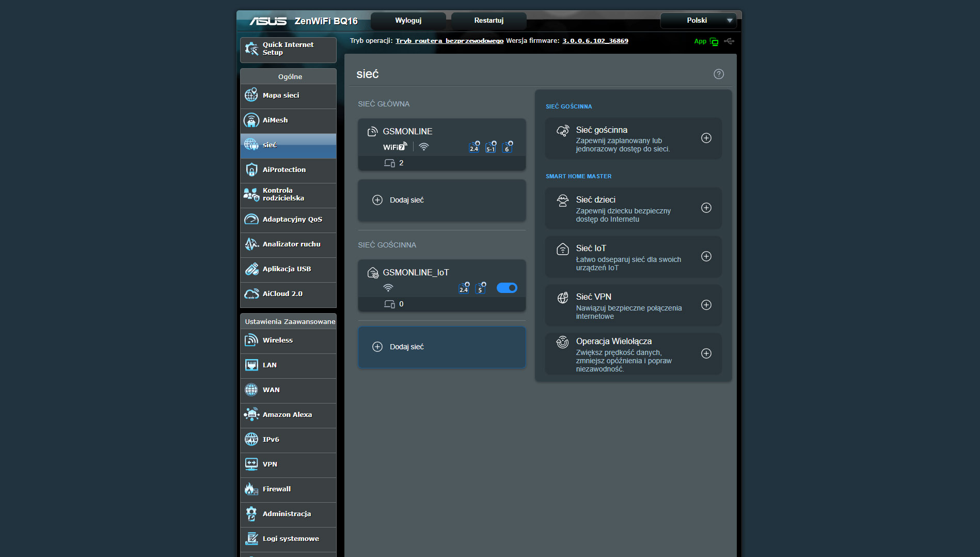Open the GSMONLINE network card
The width and height of the screenshot is (980, 557).
tap(442, 145)
